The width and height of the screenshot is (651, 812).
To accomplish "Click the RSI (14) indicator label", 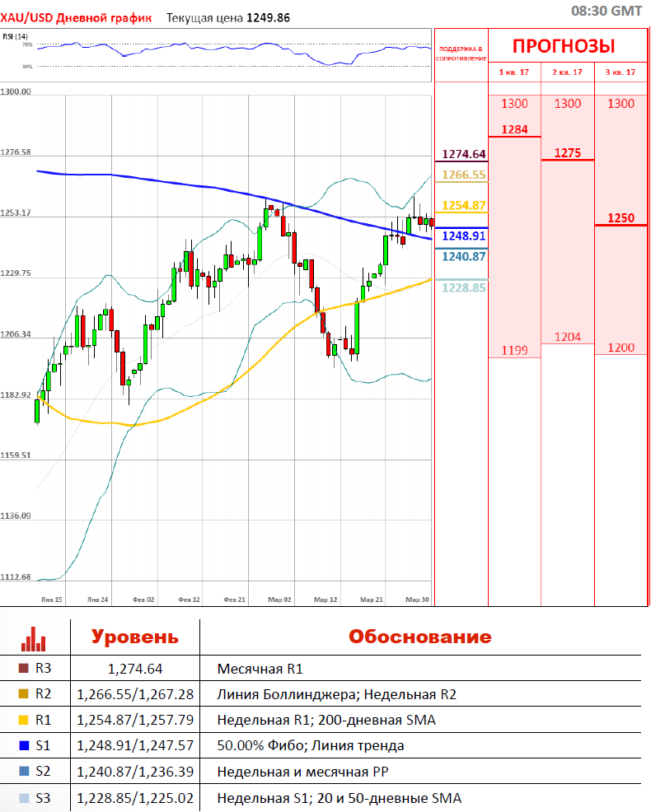I will pyautogui.click(x=15, y=36).
